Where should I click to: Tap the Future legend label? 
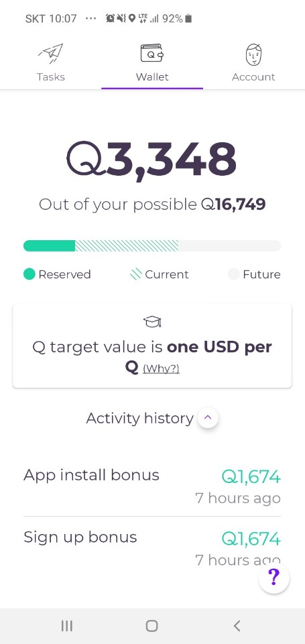(261, 274)
